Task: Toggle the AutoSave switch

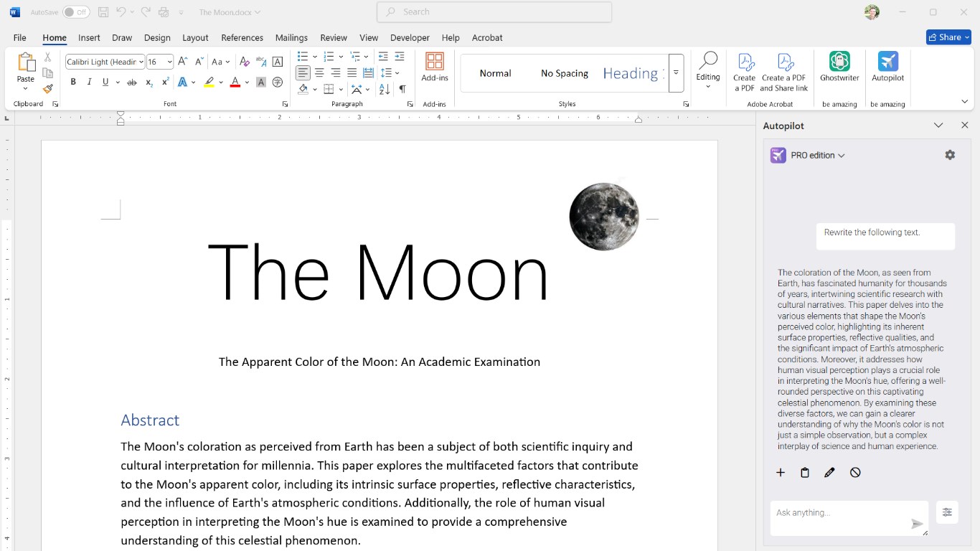Action: click(75, 12)
